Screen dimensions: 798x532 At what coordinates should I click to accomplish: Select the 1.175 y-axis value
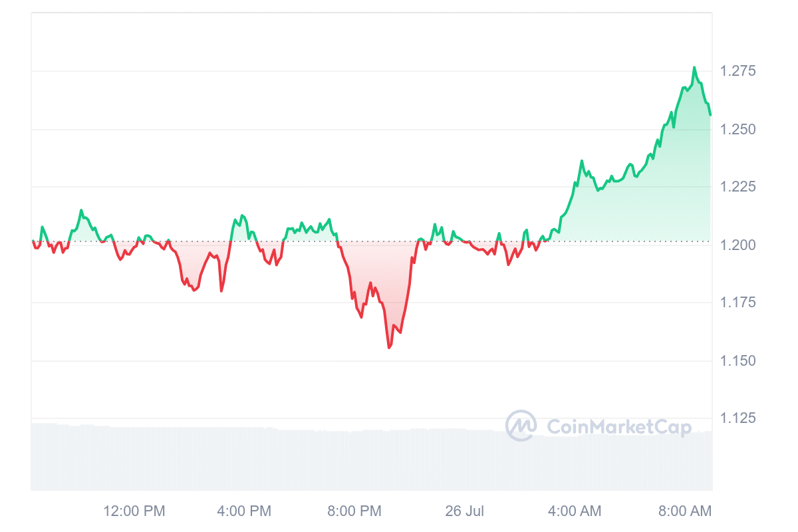737,303
